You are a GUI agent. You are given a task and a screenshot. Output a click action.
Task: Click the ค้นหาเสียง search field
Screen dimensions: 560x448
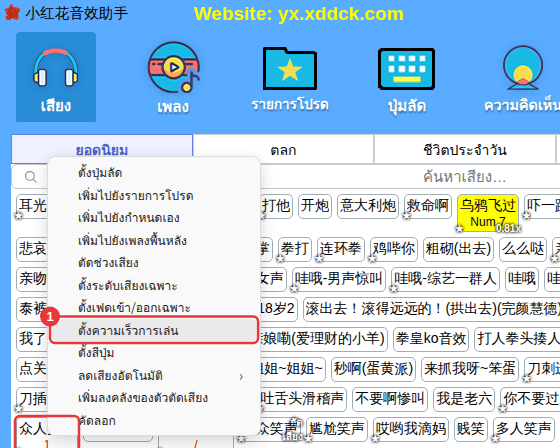(x=464, y=176)
